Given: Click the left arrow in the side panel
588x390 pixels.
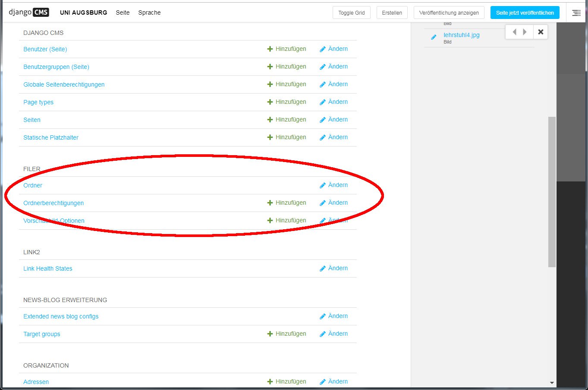Looking at the screenshot, I should tap(514, 32).
